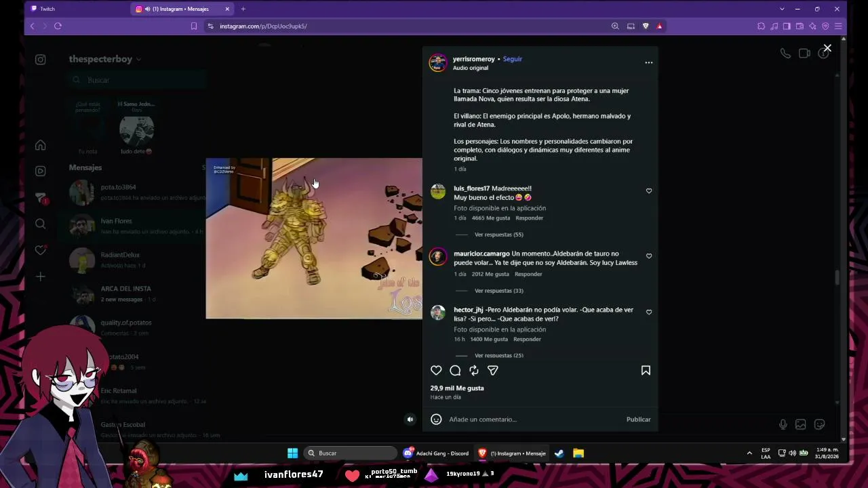Screen dimensions: 868x488
Task: Open tab search dropdown arrow in title bar
Action: [782, 9]
